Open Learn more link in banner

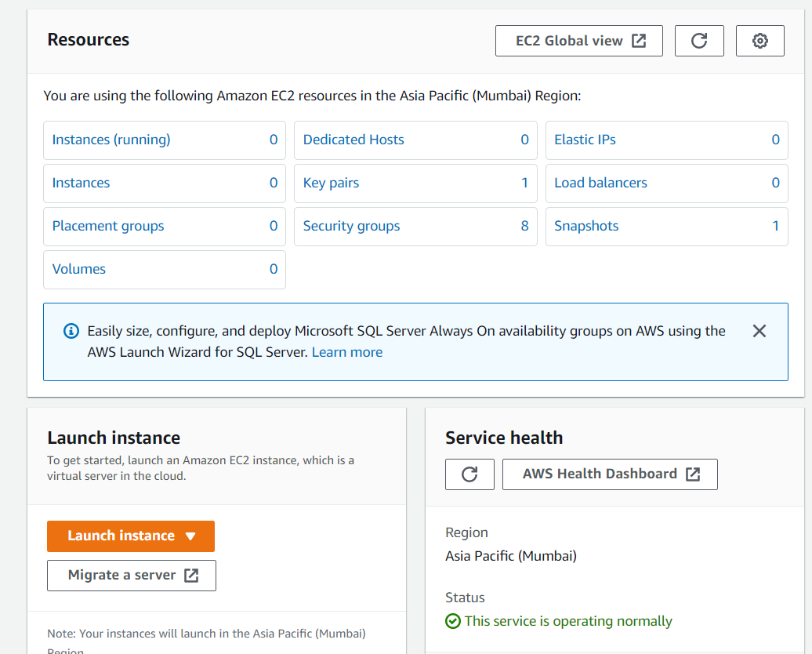point(347,352)
